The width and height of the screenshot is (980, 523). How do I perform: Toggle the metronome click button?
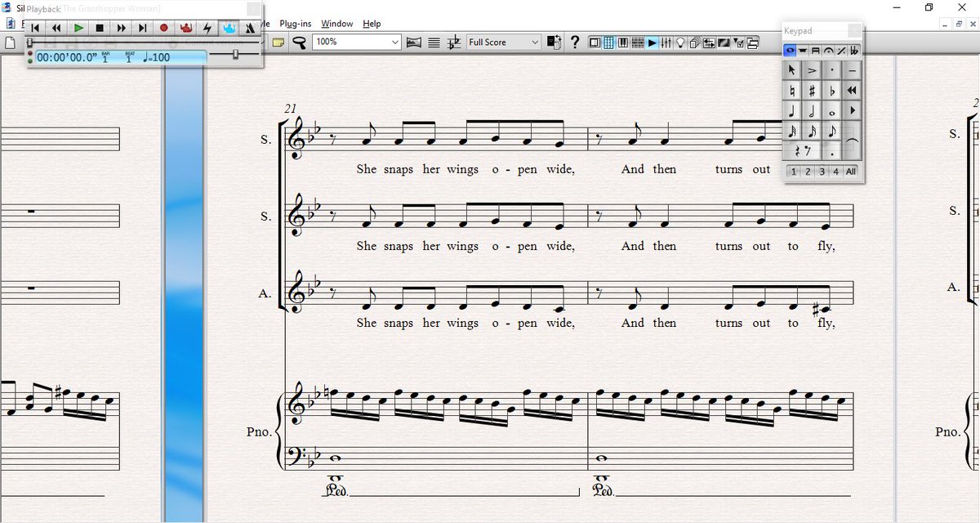click(250, 27)
